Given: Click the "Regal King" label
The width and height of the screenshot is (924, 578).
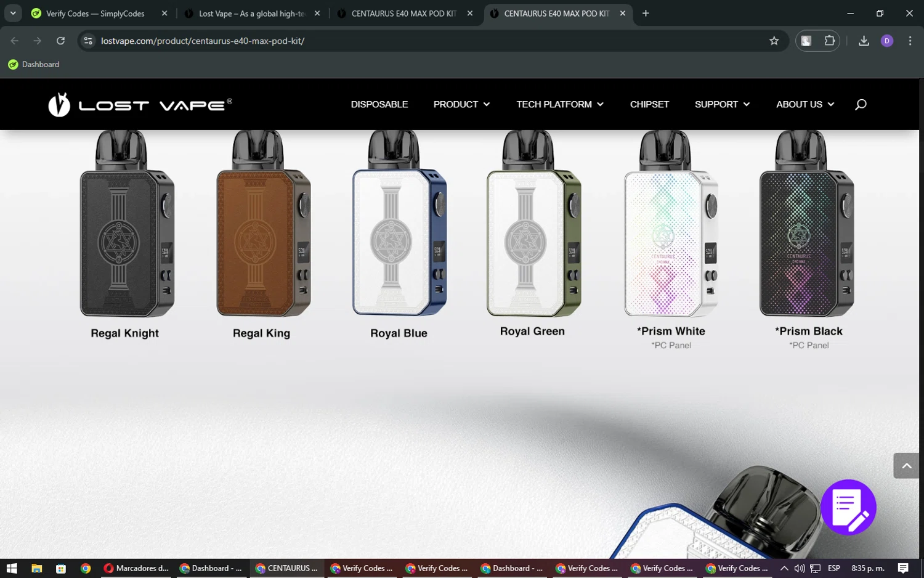Looking at the screenshot, I should pyautogui.click(x=261, y=333).
